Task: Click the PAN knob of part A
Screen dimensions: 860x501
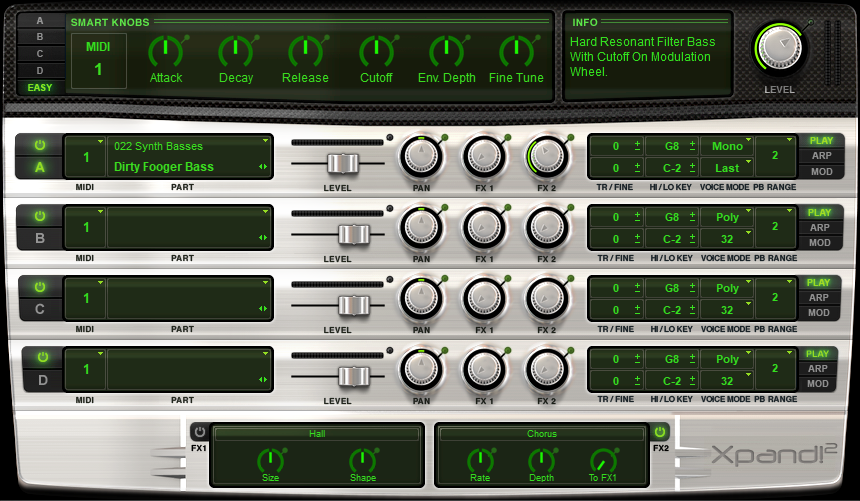Action: tap(421, 156)
